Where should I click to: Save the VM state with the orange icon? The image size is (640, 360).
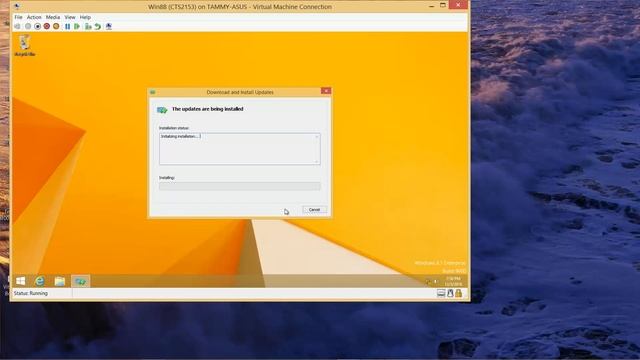click(x=56, y=27)
